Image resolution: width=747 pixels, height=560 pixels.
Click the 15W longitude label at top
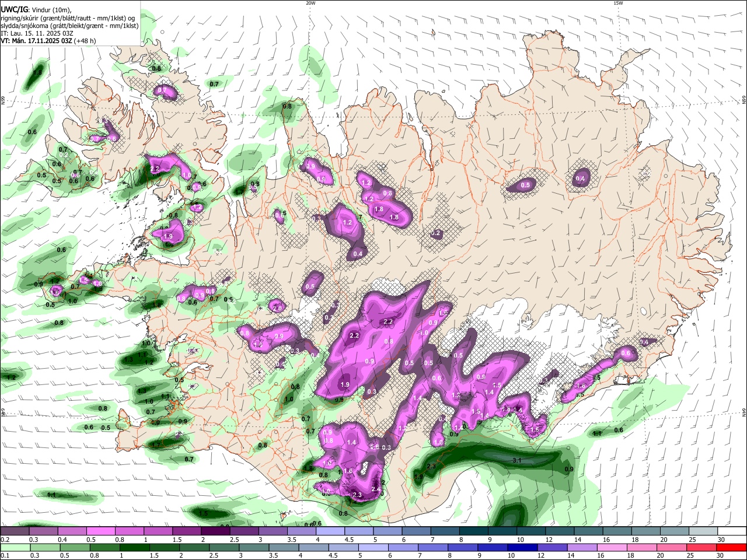618,3
